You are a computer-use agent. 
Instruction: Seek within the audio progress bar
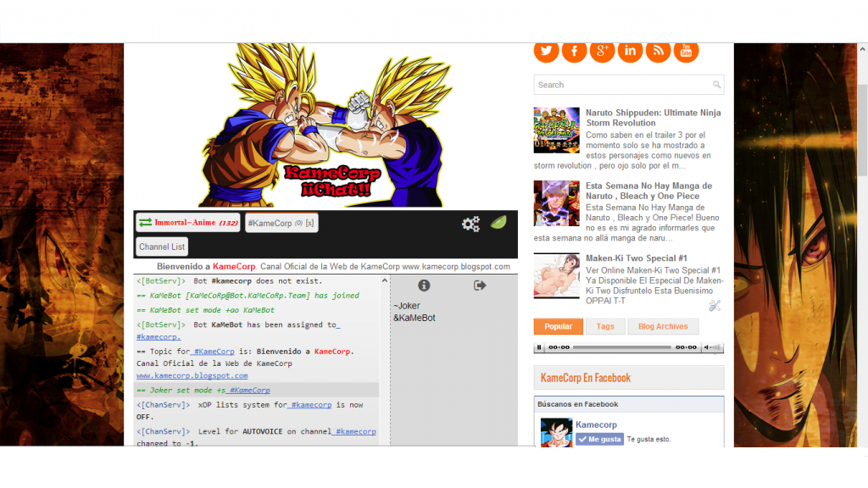point(621,347)
